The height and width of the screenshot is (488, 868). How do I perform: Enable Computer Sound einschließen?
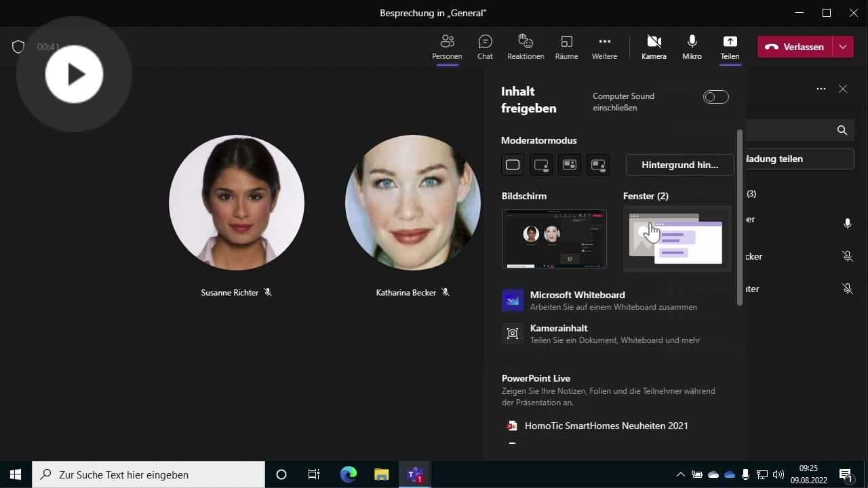click(x=715, y=96)
